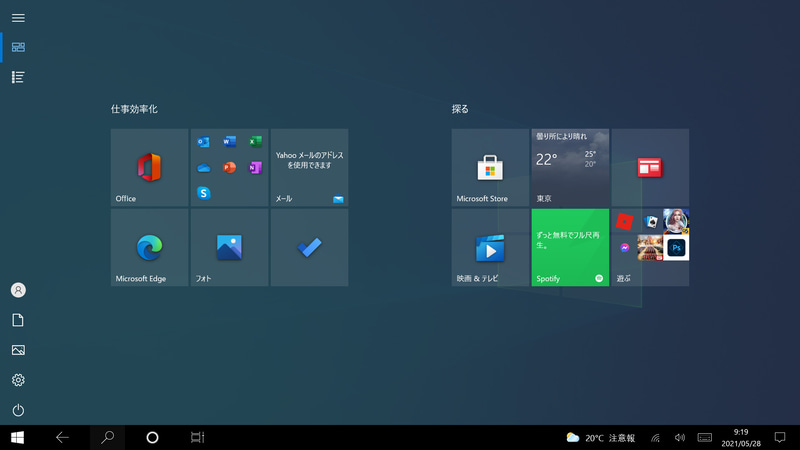Open Cortana circle icon on taskbar

coord(152,437)
